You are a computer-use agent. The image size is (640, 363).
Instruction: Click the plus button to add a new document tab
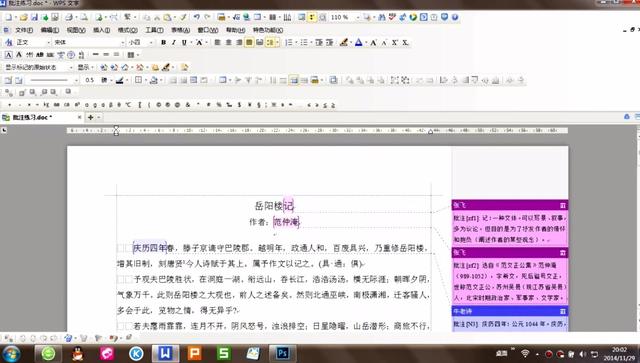point(91,118)
